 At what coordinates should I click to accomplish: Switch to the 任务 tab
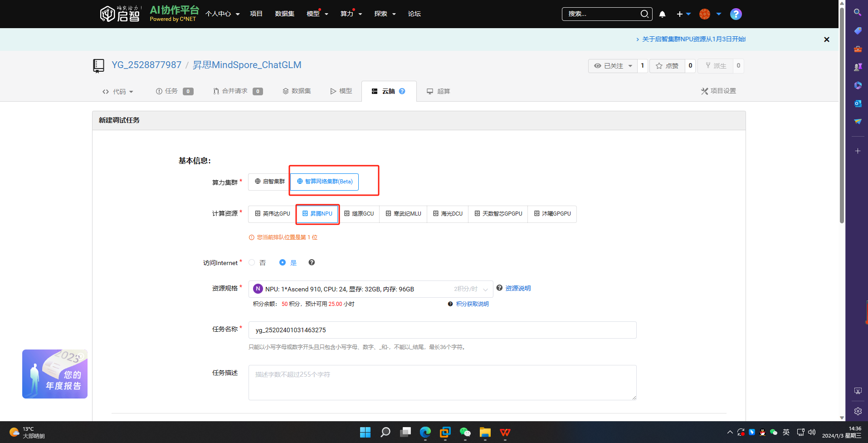tap(174, 91)
